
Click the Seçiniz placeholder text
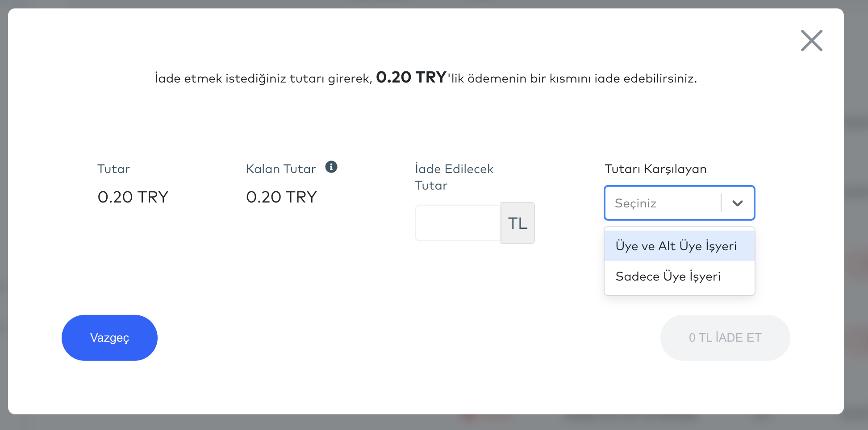click(635, 203)
